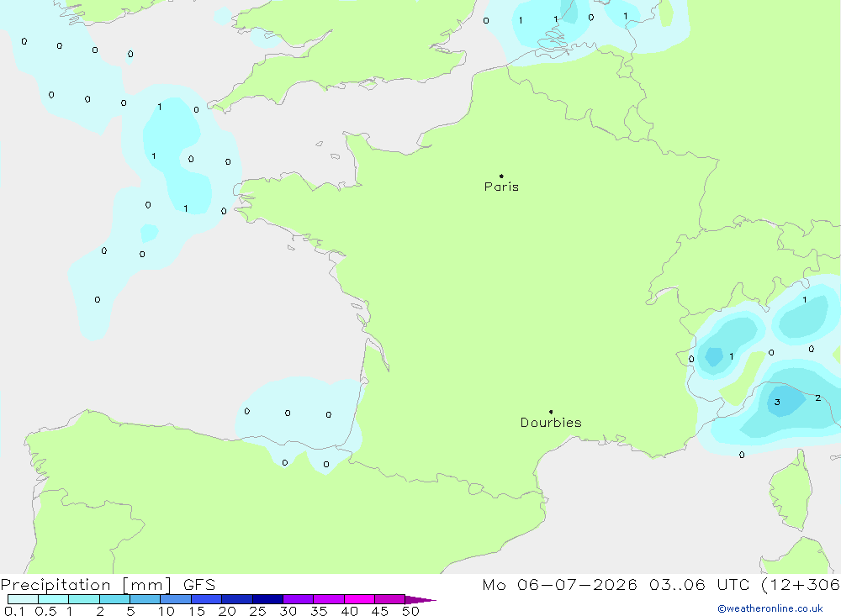This screenshot has width=841, height=616.
Task: Click the '0.1' legend scale number
Action: tap(14, 611)
